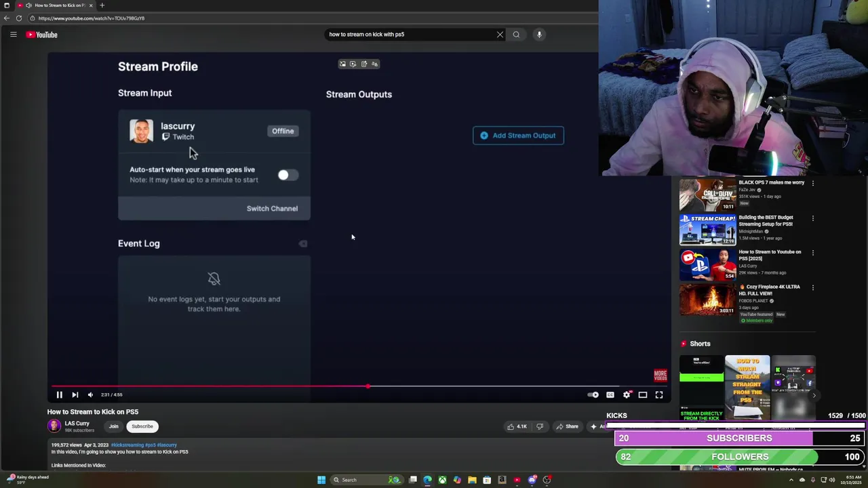This screenshot has height=488, width=868.
Task: Open the browser tab actions menu icon
Action: [7, 5]
